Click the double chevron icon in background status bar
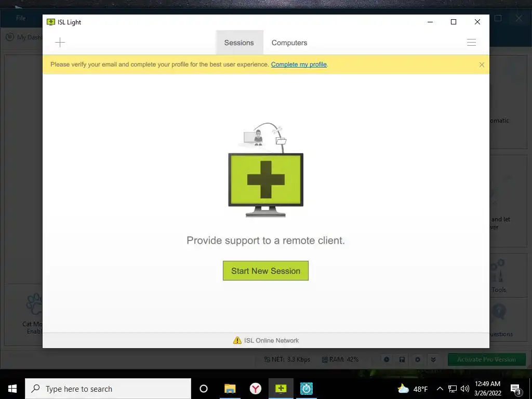Viewport: 532px width, 399px height. [x=433, y=360]
